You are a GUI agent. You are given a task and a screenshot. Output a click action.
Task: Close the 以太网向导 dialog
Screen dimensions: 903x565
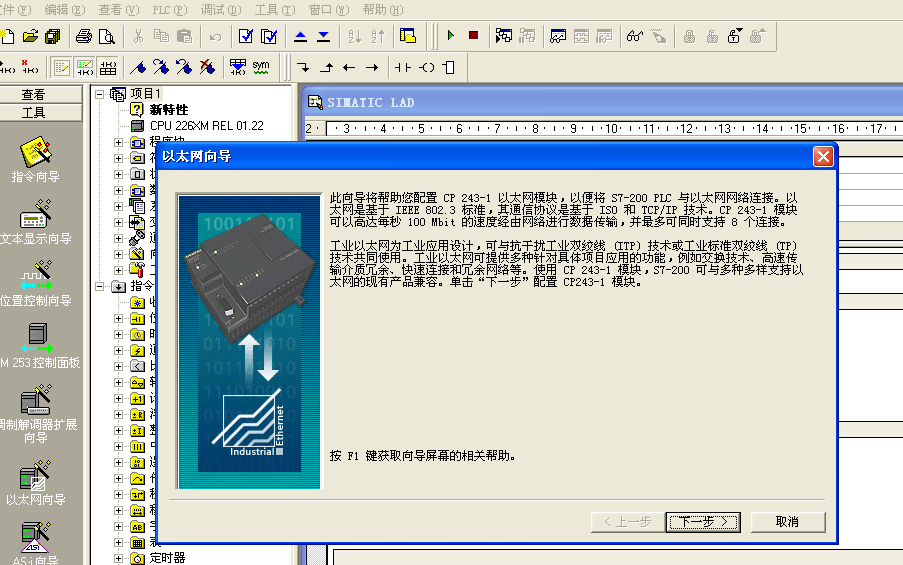click(823, 156)
